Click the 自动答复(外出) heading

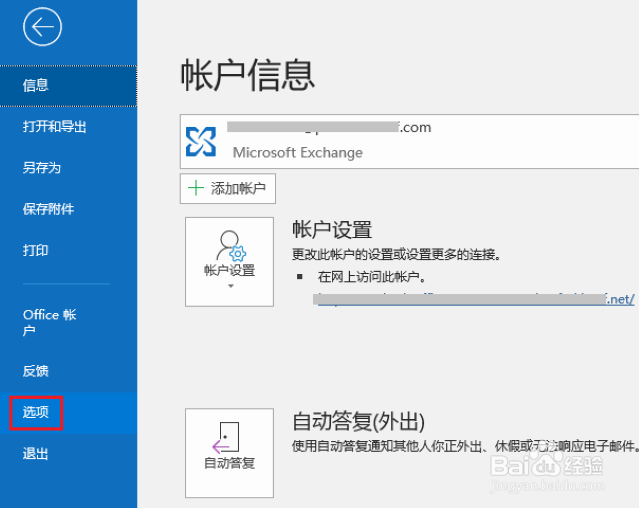pos(359,421)
